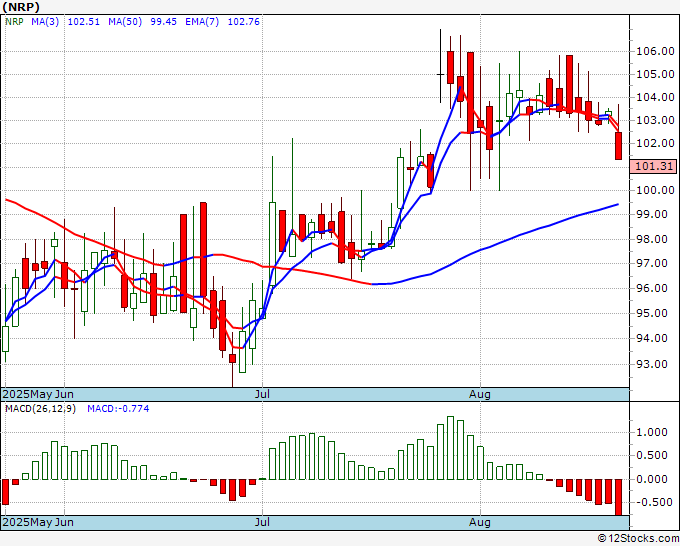Click the 0.500 MACD axis label
Image resolution: width=680 pixels, height=546 pixels.
652,455
